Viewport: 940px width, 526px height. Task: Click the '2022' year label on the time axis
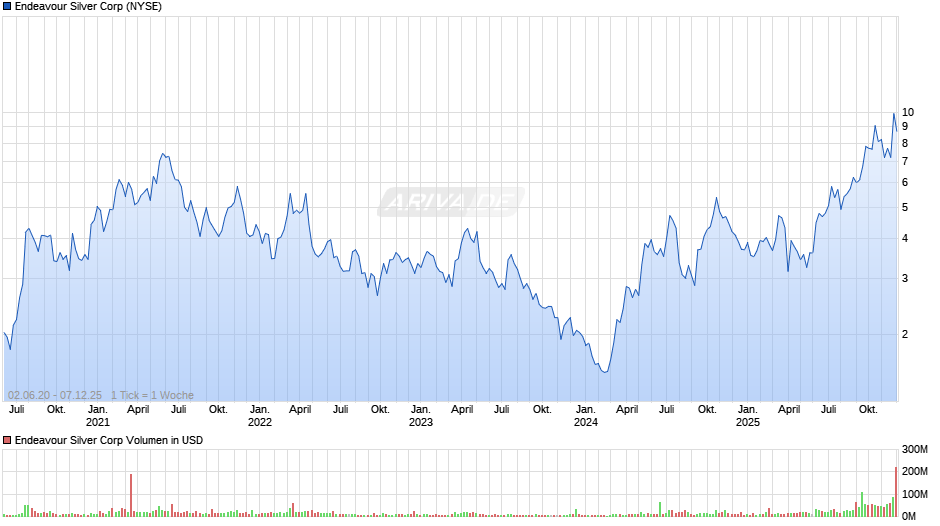pyautogui.click(x=260, y=422)
